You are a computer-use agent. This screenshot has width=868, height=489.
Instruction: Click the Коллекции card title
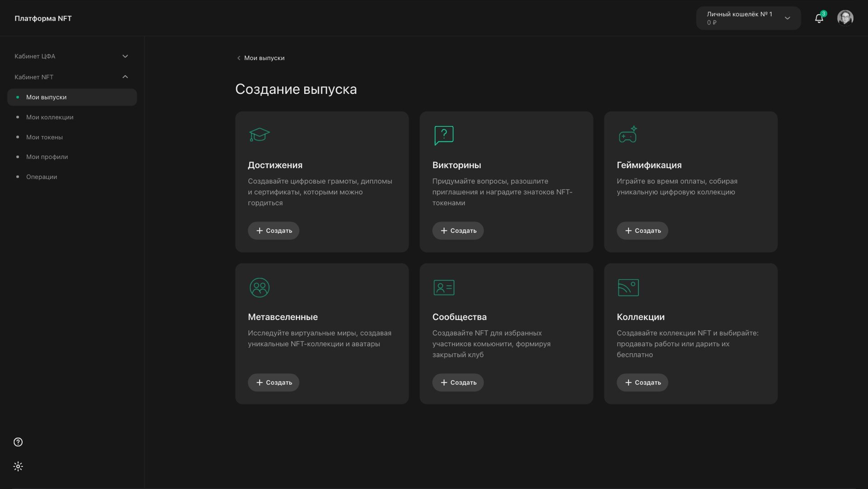pos(641,317)
